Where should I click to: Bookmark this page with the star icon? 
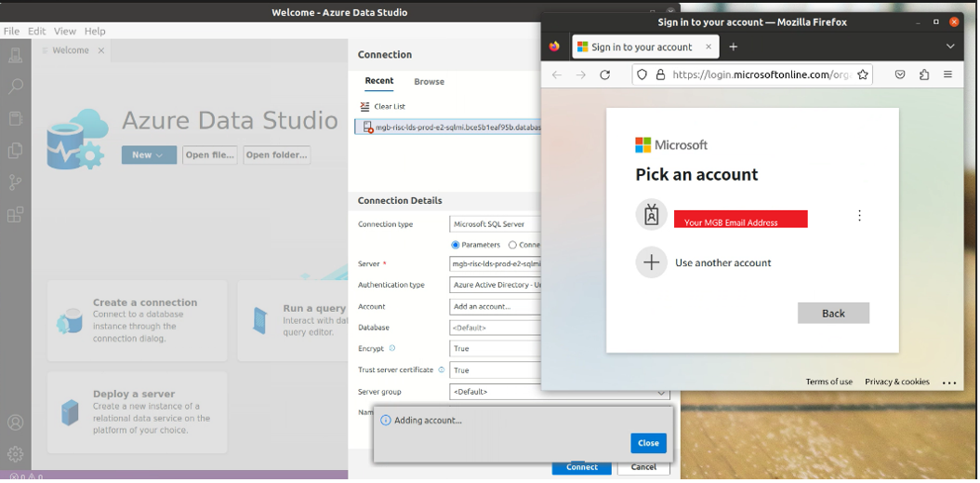[x=863, y=74]
